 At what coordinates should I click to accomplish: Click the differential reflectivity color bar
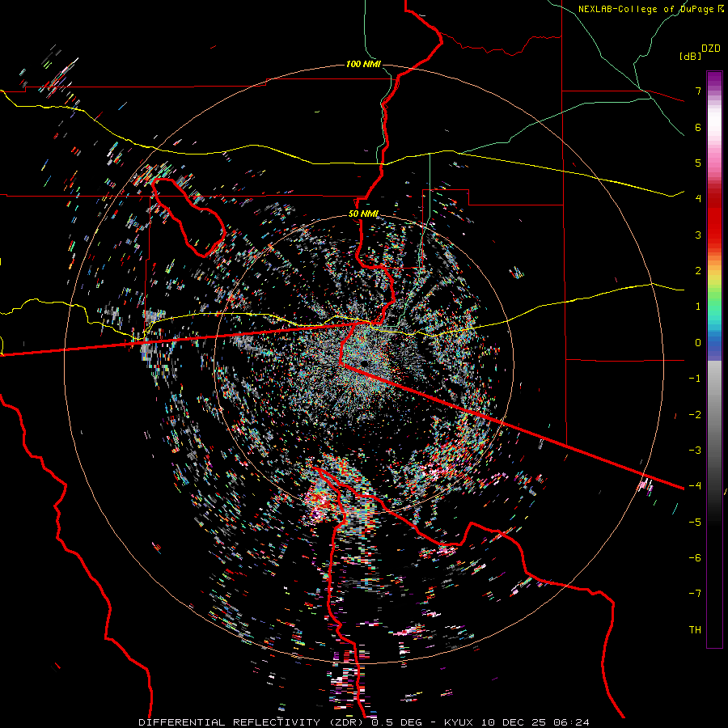click(x=714, y=359)
